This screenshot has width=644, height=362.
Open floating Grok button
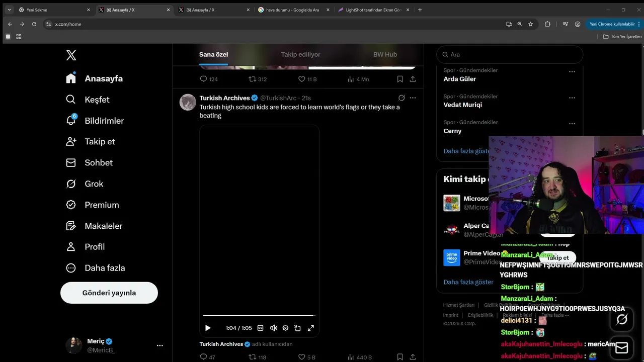point(621,319)
